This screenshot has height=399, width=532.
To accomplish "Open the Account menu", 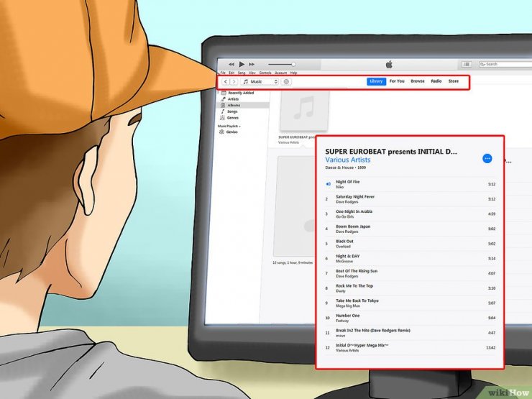I will [x=281, y=73].
